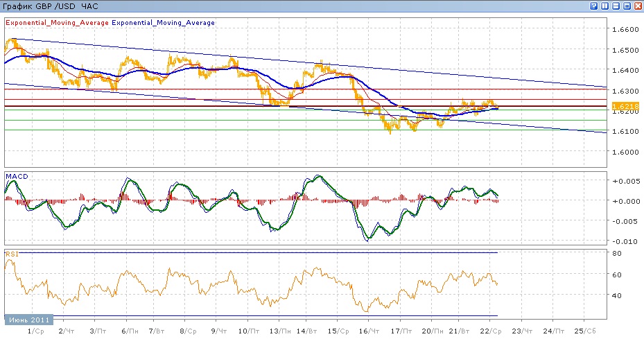The height and width of the screenshot is (339, 644).
Task: Click the 25/Сб date on time axis
Action: 585,331
